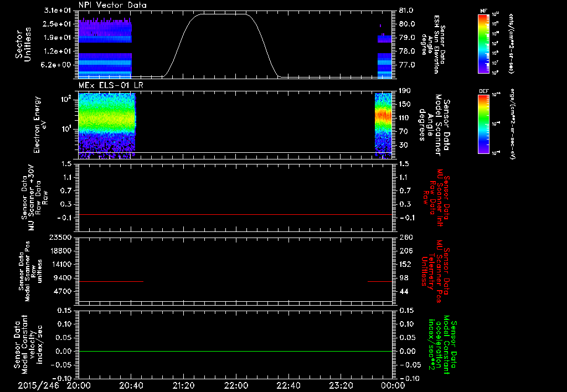Click the 22:40 time axis tick label
Viewport: 567px width, 392px height.
pyautogui.click(x=288, y=385)
